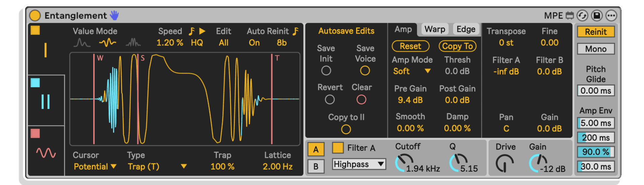Click the Reset button

pyautogui.click(x=411, y=46)
